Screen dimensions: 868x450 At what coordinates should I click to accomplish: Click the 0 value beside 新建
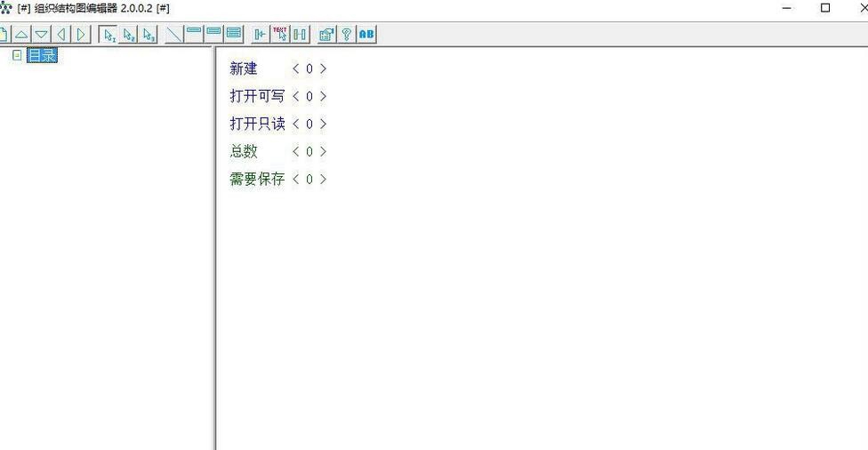point(309,68)
